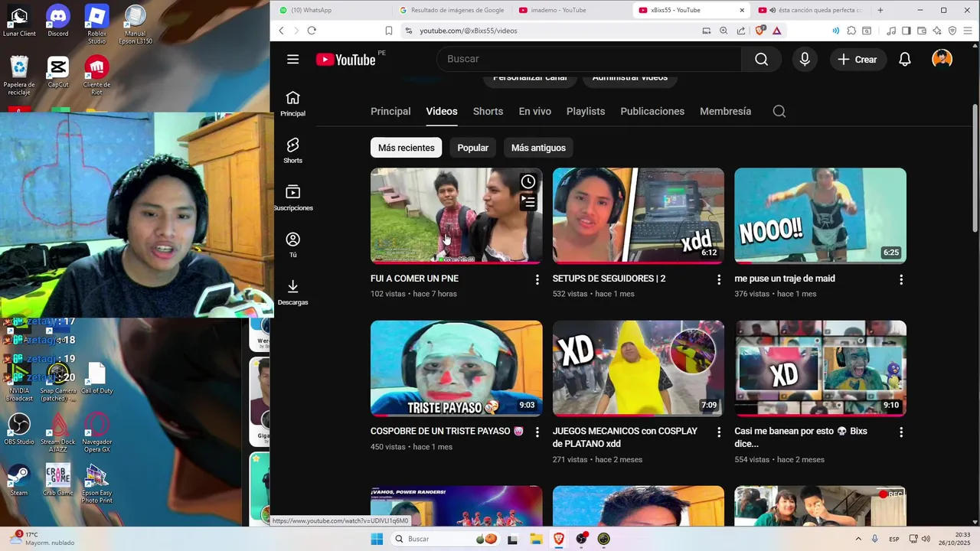980x551 pixels.
Task: Open video title FUI A COMER UN PNE
Action: 414,279
